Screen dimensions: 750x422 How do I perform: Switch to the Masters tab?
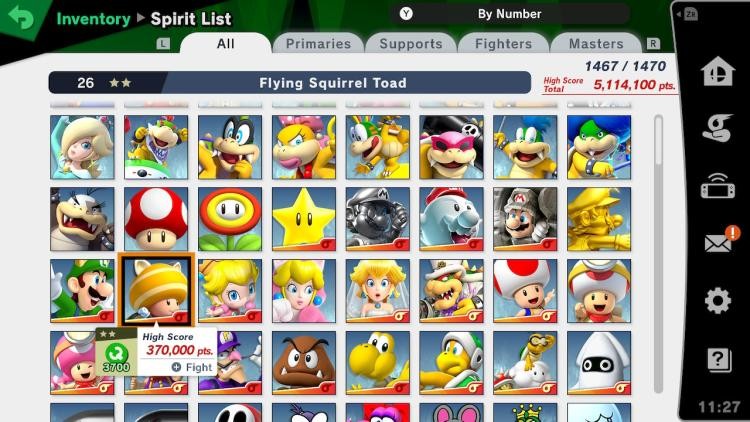pos(596,44)
